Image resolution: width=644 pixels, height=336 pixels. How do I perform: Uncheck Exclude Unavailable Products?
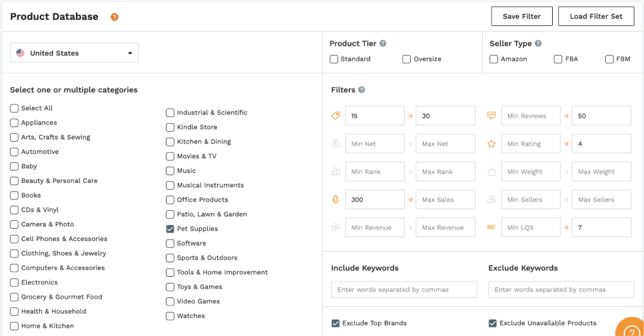[x=492, y=323]
